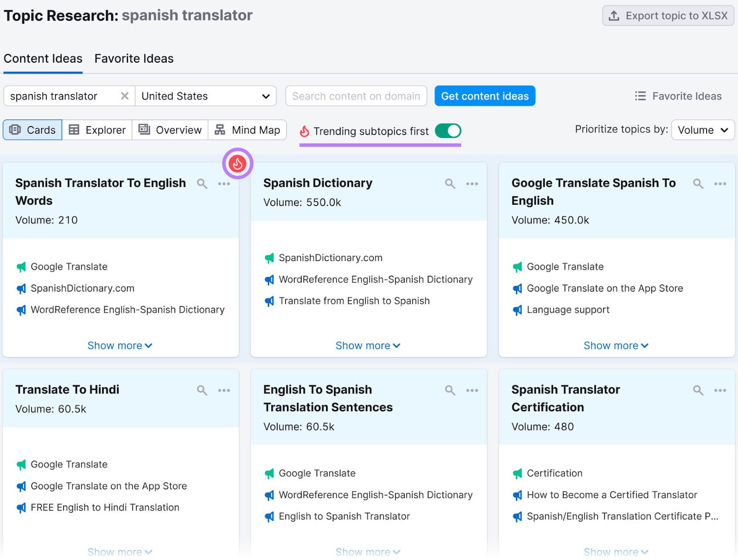Export topic to XLSX

coord(668,16)
